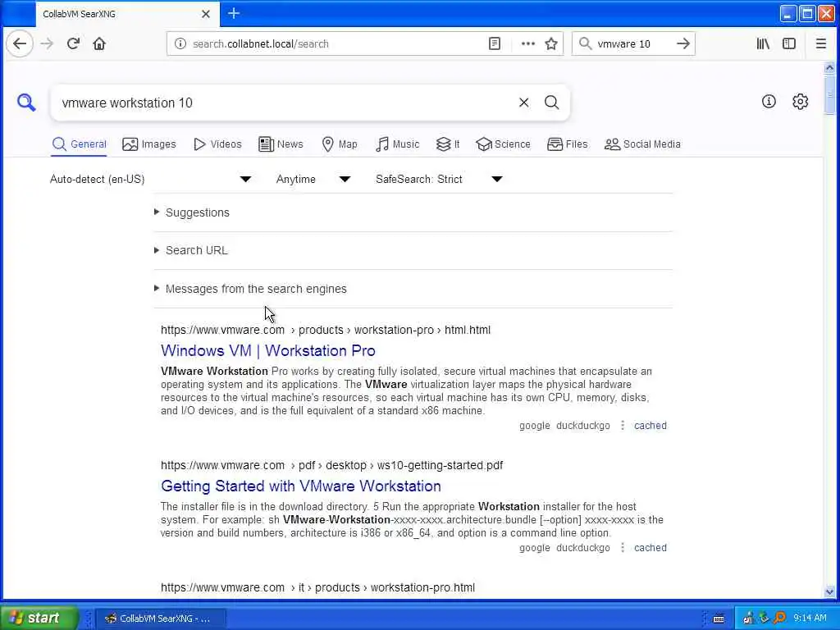
Task: Open the Auto-detect language dropdown
Action: pos(151,179)
